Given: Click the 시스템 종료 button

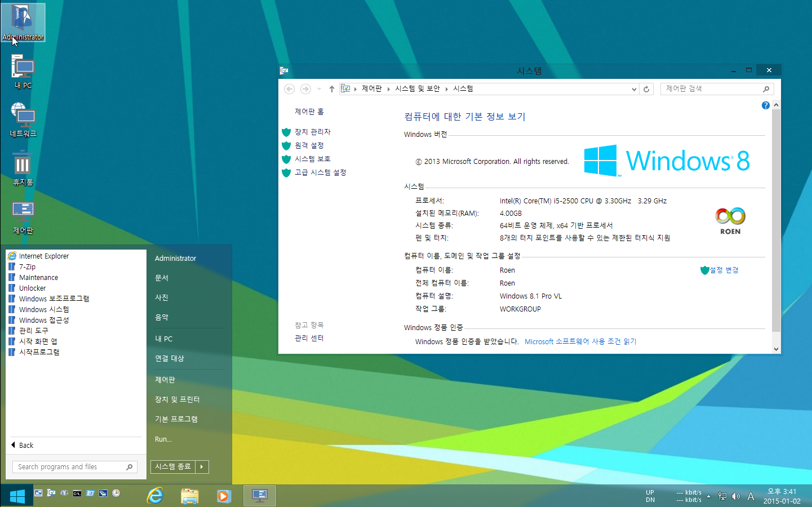Looking at the screenshot, I should [x=173, y=467].
